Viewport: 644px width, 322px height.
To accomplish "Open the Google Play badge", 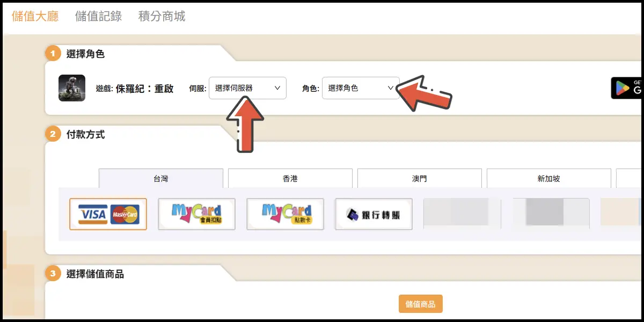I will [x=627, y=88].
